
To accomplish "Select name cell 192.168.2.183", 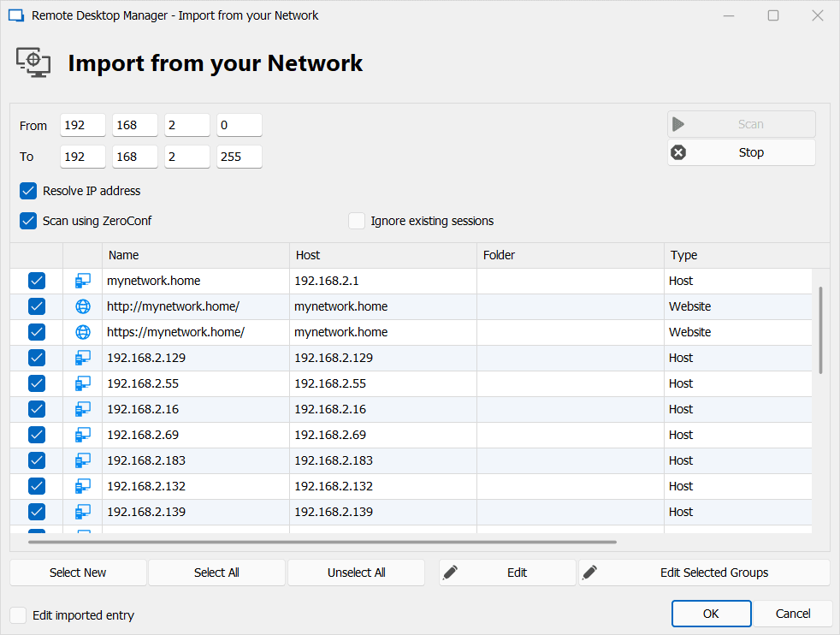I will (x=196, y=460).
